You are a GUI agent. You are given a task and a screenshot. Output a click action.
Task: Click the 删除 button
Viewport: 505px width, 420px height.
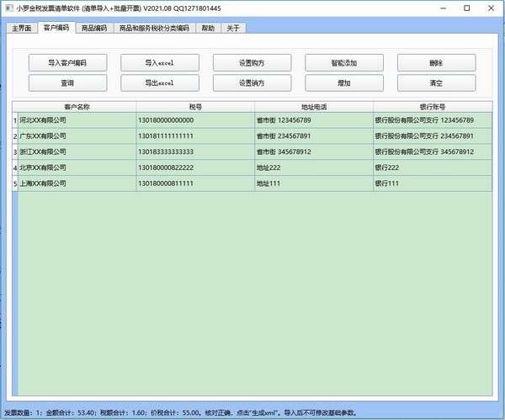tap(436, 63)
